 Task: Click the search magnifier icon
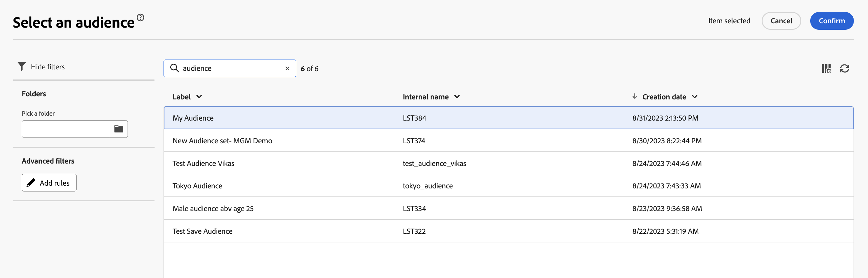pos(174,68)
